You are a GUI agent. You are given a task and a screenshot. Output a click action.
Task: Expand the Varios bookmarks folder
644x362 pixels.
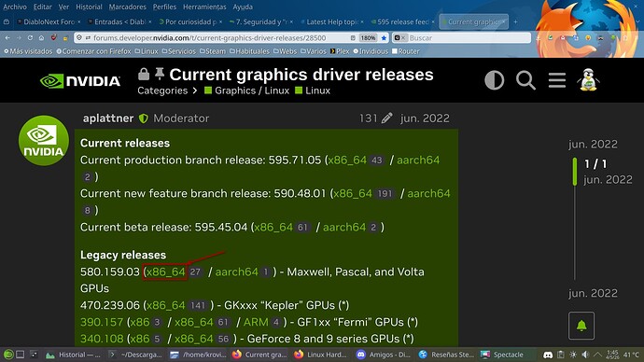[313, 51]
